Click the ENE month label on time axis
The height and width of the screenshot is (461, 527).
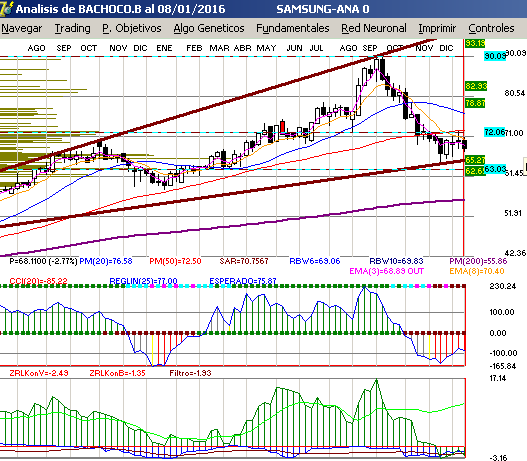(164, 48)
